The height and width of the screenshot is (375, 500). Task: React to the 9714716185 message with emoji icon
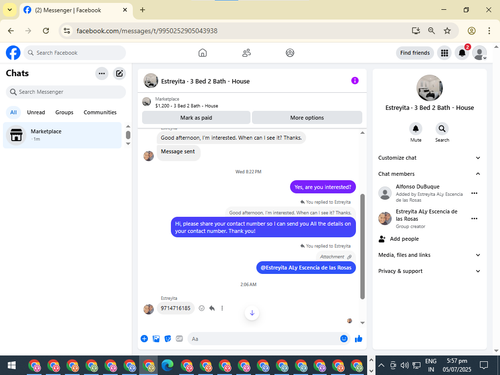(x=201, y=308)
